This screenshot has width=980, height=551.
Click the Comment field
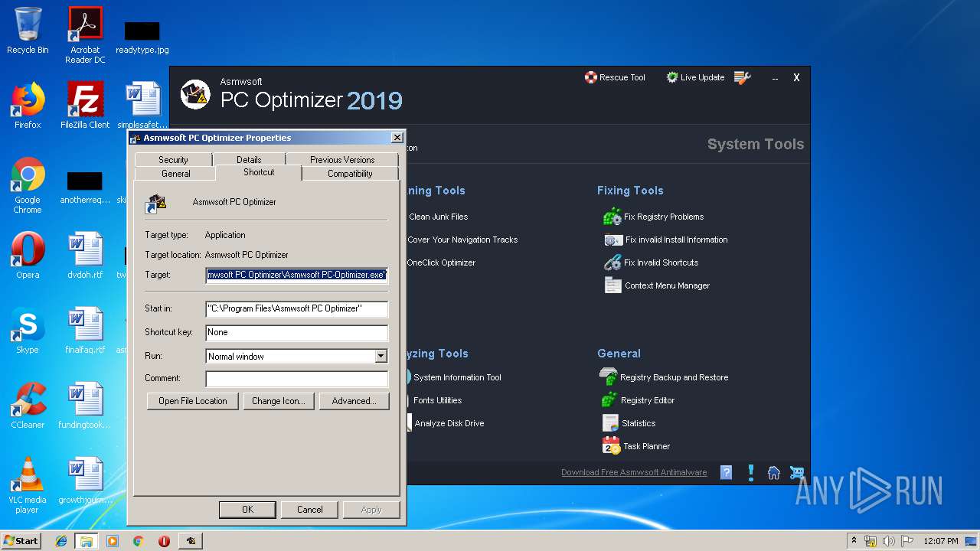(297, 379)
